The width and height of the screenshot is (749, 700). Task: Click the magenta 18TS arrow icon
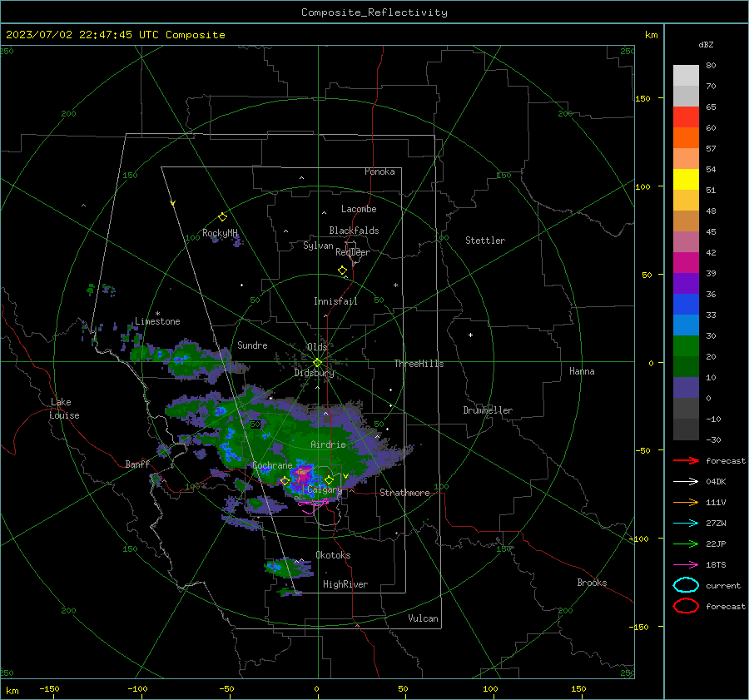click(x=686, y=565)
